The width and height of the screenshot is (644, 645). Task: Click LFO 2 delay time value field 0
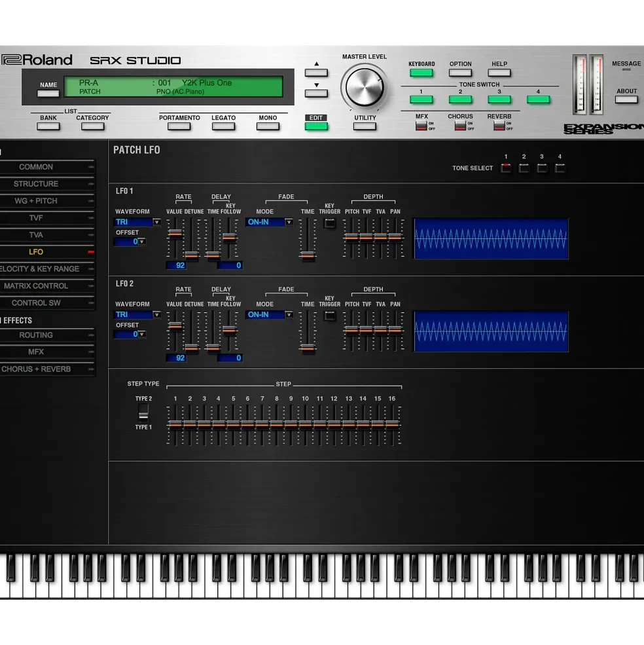tap(230, 358)
